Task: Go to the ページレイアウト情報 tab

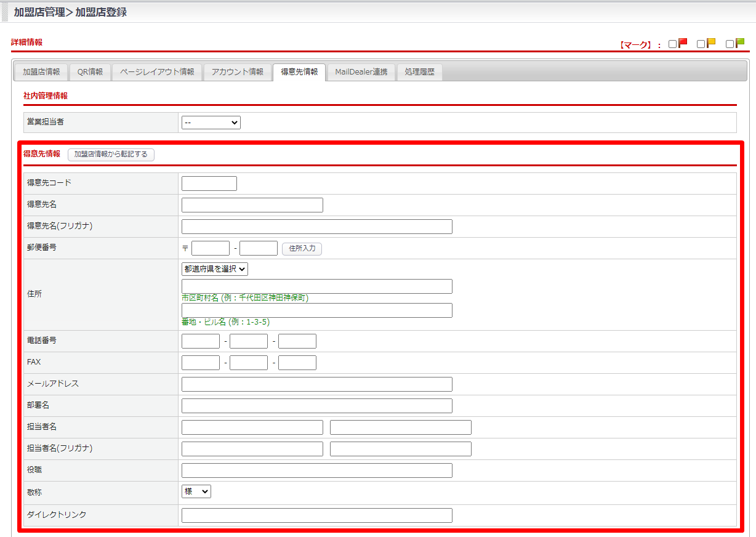Action: pyautogui.click(x=157, y=72)
